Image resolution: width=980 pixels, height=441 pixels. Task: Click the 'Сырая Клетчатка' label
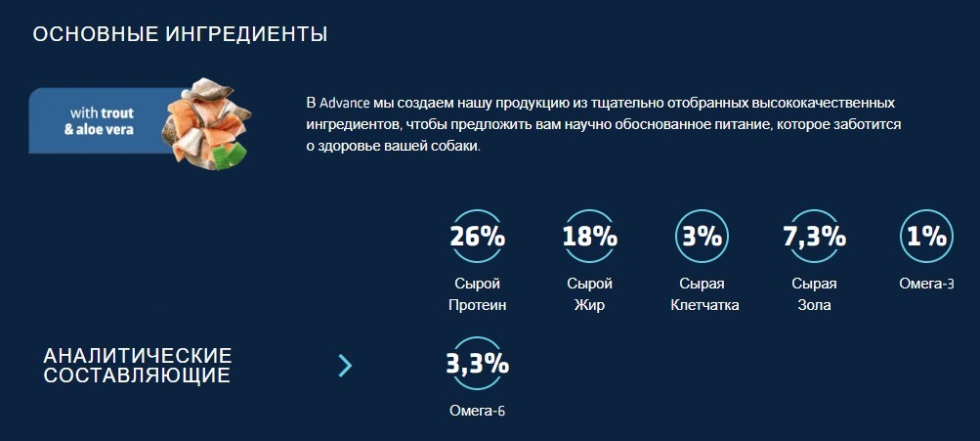703,294
